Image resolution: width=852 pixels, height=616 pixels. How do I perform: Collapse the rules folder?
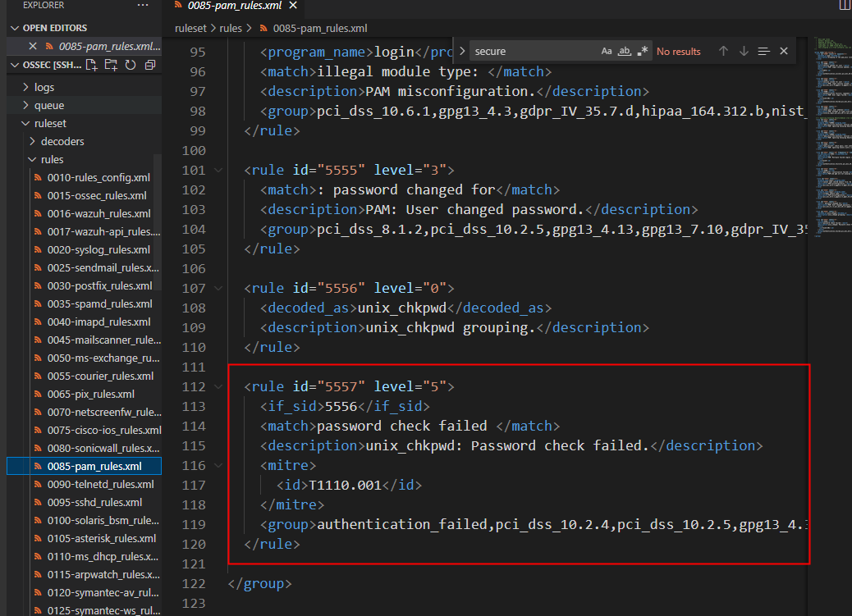pyautogui.click(x=32, y=159)
